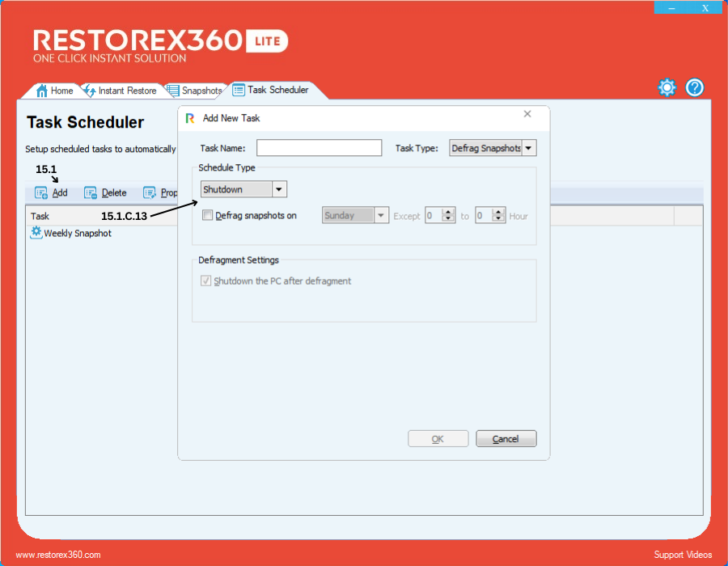Image resolution: width=728 pixels, height=566 pixels.
Task: Open the Sunday day dropdown
Action: tap(381, 216)
